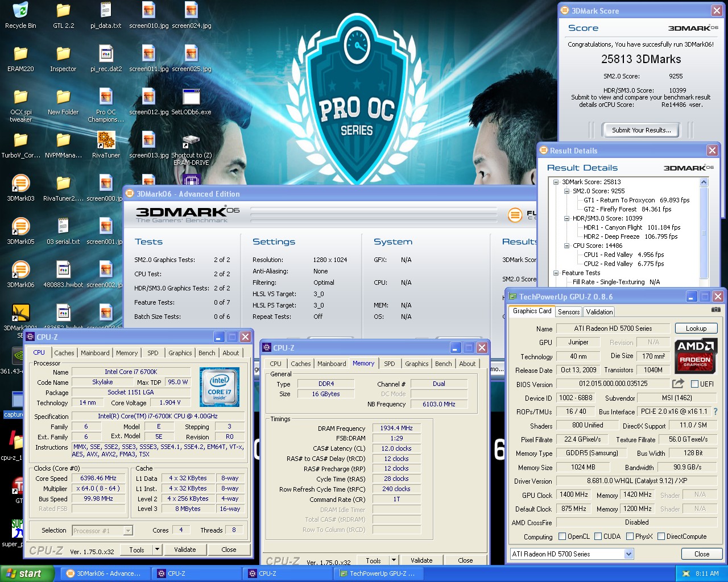Screen dimensions: 728x582
Task: Open CPU-Z Tools dropdown arrow in CPU window
Action: coord(157,550)
